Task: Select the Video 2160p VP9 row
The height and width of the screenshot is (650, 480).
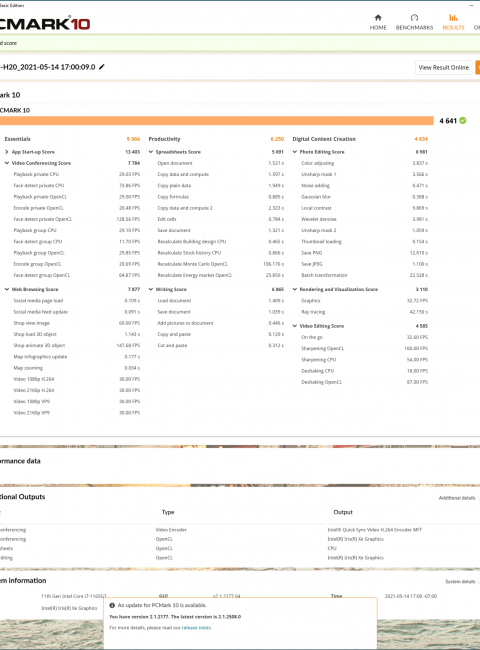Action: pyautogui.click(x=77, y=413)
